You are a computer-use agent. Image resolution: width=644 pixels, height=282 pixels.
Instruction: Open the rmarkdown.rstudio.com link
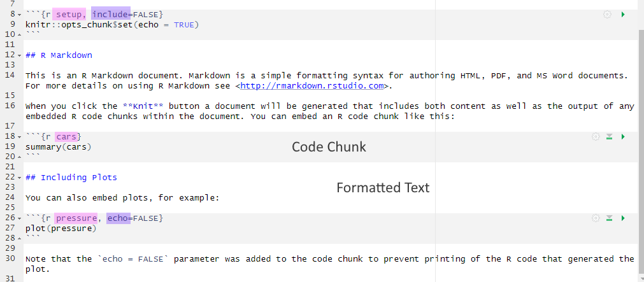click(x=311, y=86)
